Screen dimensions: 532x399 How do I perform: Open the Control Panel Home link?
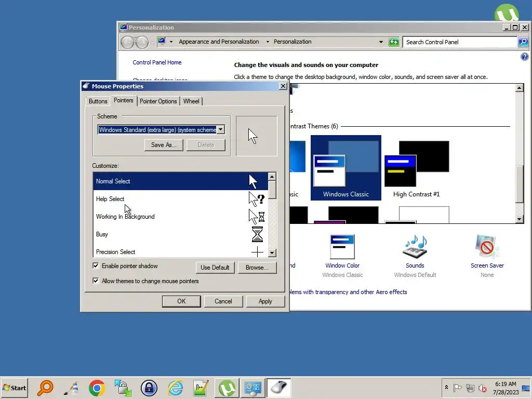point(157,62)
